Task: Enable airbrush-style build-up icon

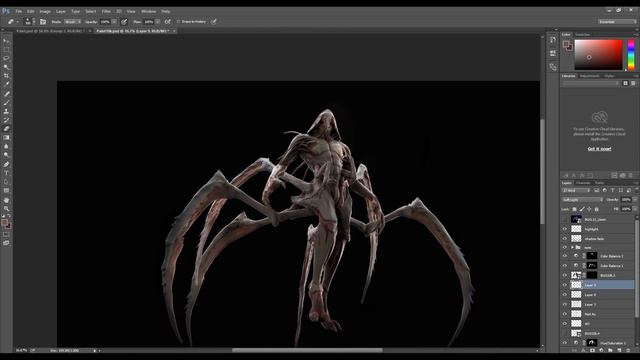Action: (x=167, y=22)
